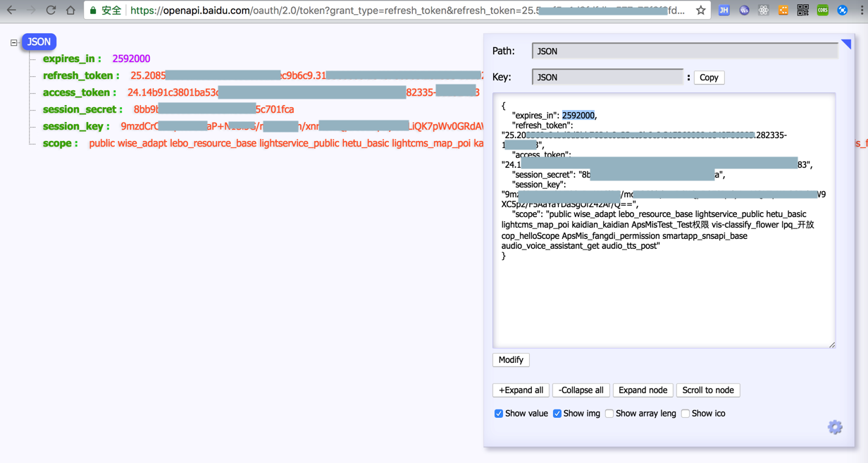Enable the Show ico checkbox

click(x=686, y=414)
